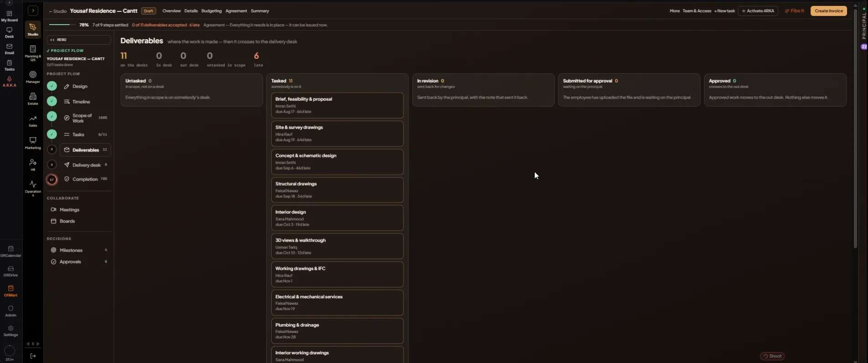
Task: Open the HR module icon
Action: pos(33,165)
